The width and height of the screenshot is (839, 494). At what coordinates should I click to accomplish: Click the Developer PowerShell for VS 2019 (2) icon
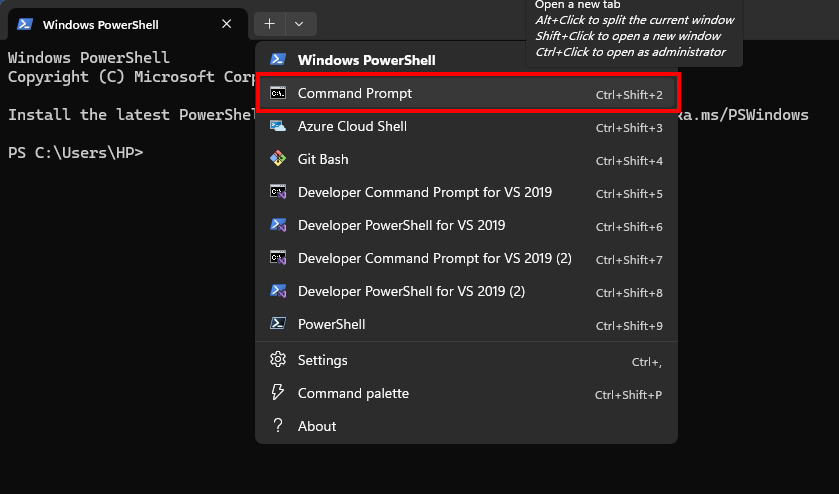click(x=278, y=291)
